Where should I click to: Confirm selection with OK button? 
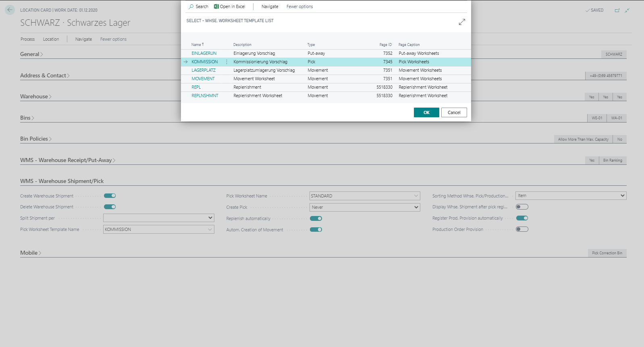coord(426,112)
